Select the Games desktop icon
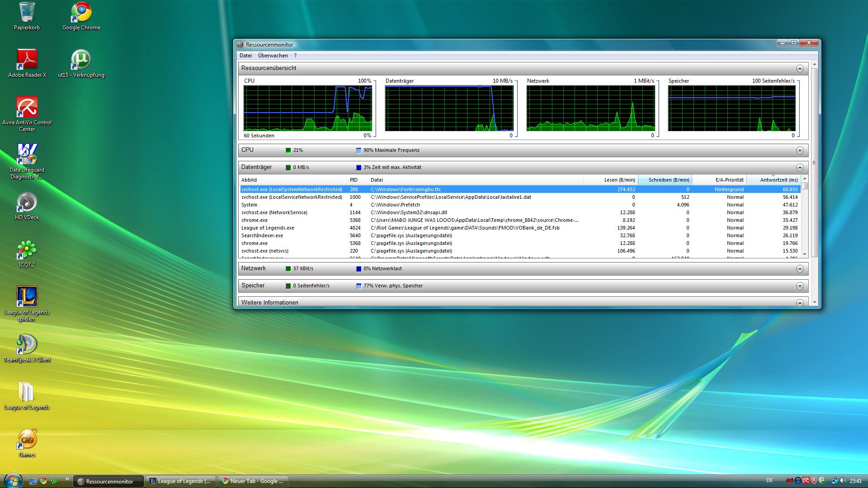The height and width of the screenshot is (488, 868). pyautogui.click(x=27, y=443)
